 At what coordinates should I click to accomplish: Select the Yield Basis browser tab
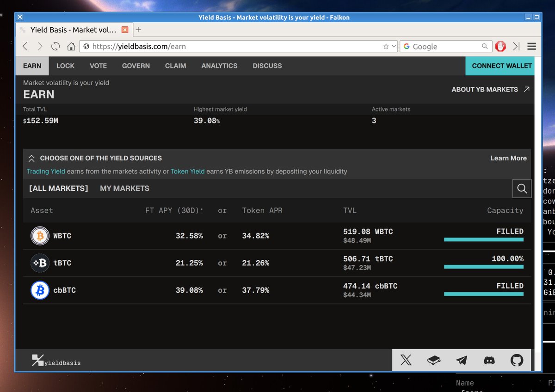tap(74, 30)
